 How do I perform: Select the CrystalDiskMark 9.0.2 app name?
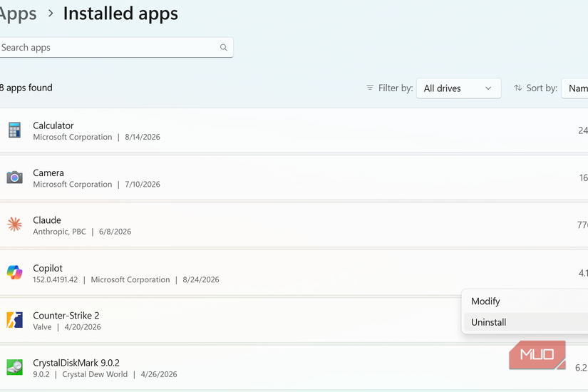click(x=76, y=363)
